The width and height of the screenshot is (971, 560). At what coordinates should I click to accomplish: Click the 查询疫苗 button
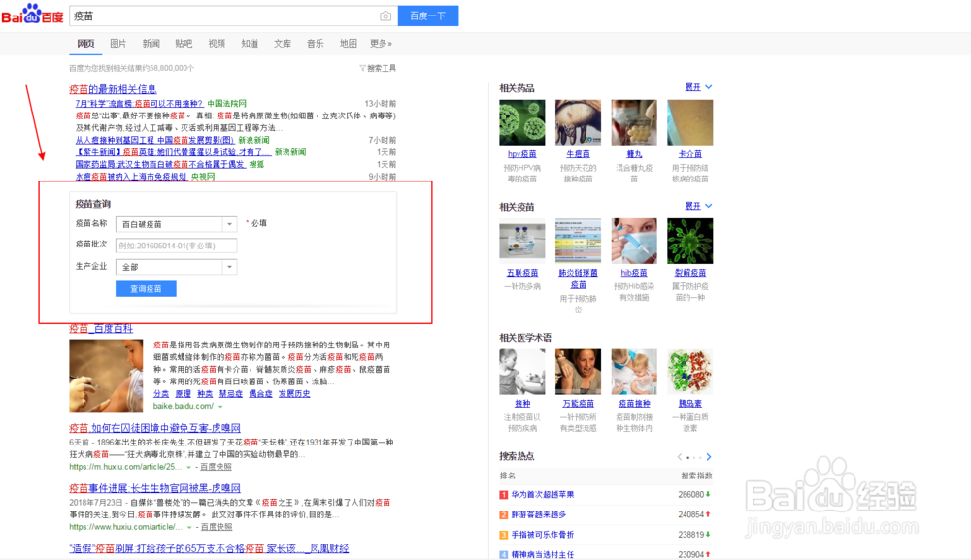(x=146, y=289)
